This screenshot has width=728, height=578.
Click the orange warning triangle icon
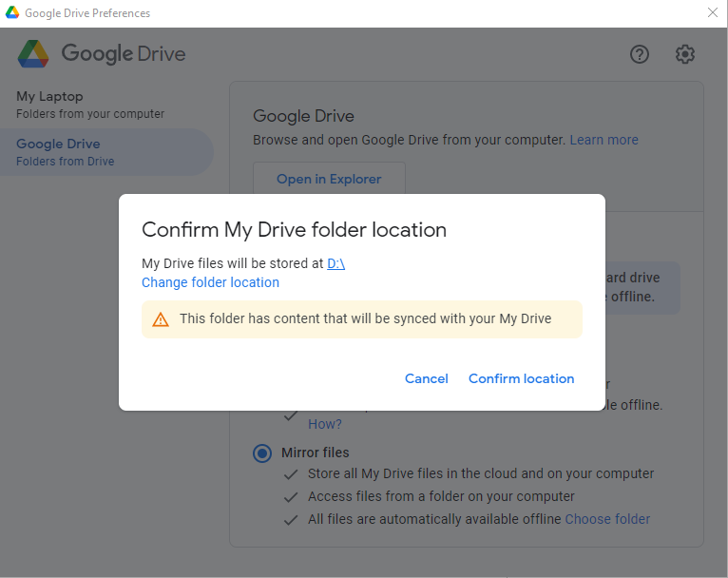(161, 319)
